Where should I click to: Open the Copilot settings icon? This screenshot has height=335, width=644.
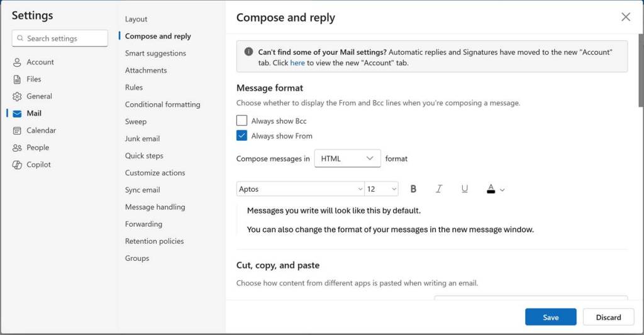17,165
